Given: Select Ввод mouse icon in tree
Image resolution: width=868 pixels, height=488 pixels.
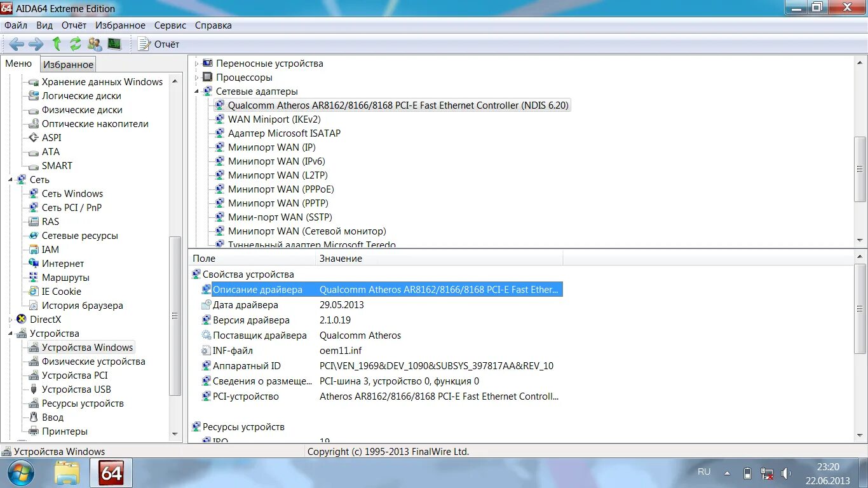Looking at the screenshot, I should click(x=34, y=417).
